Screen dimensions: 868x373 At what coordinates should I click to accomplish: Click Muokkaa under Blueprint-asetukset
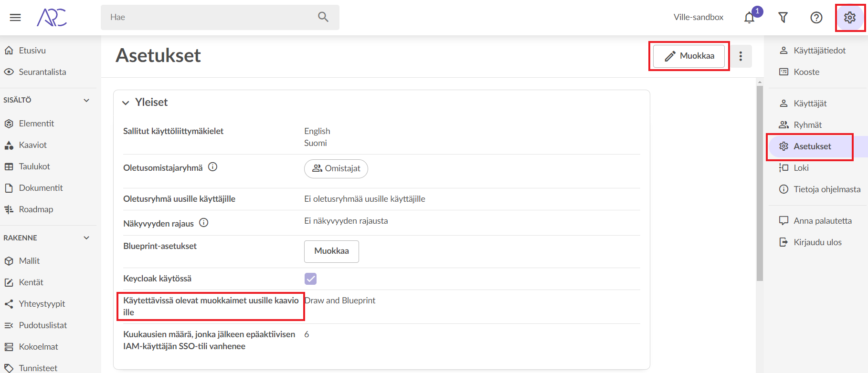331,251
